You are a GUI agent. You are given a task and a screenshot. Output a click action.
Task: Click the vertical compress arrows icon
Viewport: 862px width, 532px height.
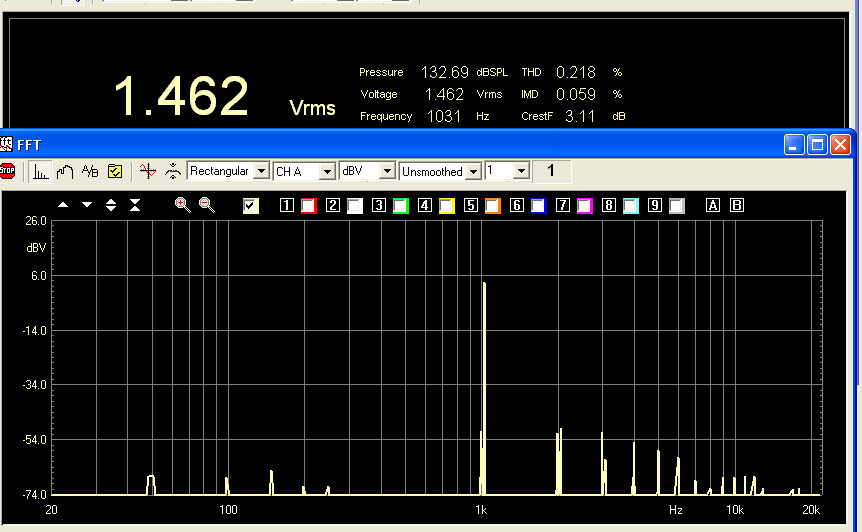click(x=135, y=205)
